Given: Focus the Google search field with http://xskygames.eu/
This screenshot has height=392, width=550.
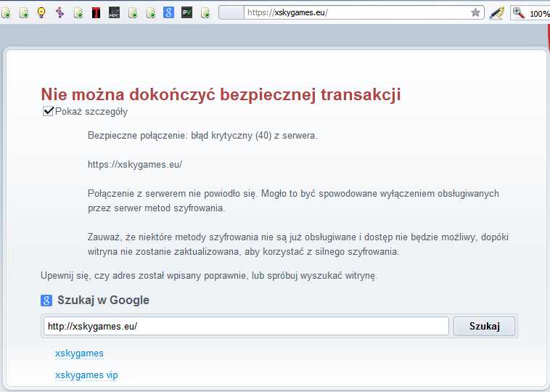Looking at the screenshot, I should 246,327.
